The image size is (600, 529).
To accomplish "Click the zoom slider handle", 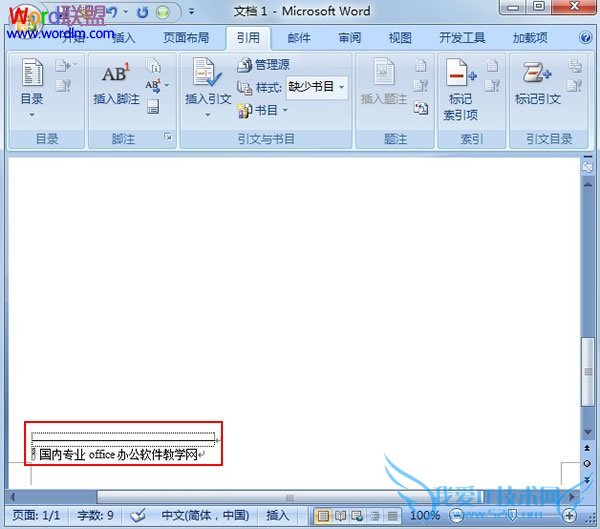I will (512, 515).
